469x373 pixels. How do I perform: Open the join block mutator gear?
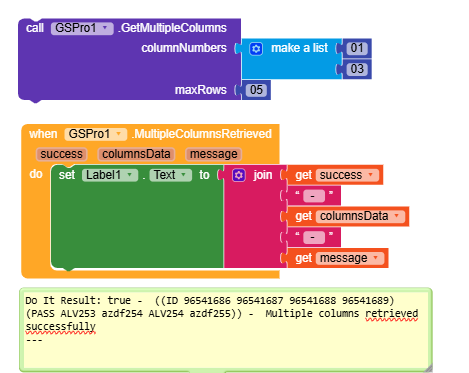tap(239, 175)
